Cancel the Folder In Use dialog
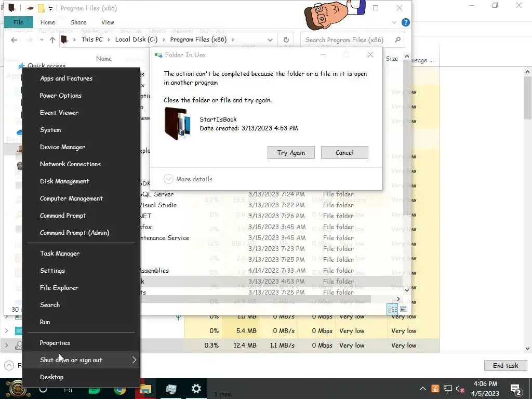532x399 pixels. click(x=344, y=153)
